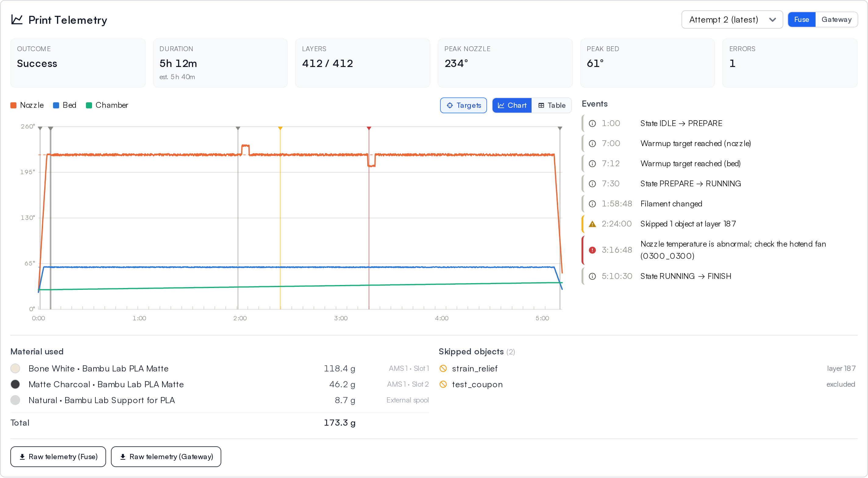This screenshot has width=868, height=478.
Task: Select the Chart view tab
Action: pos(511,105)
